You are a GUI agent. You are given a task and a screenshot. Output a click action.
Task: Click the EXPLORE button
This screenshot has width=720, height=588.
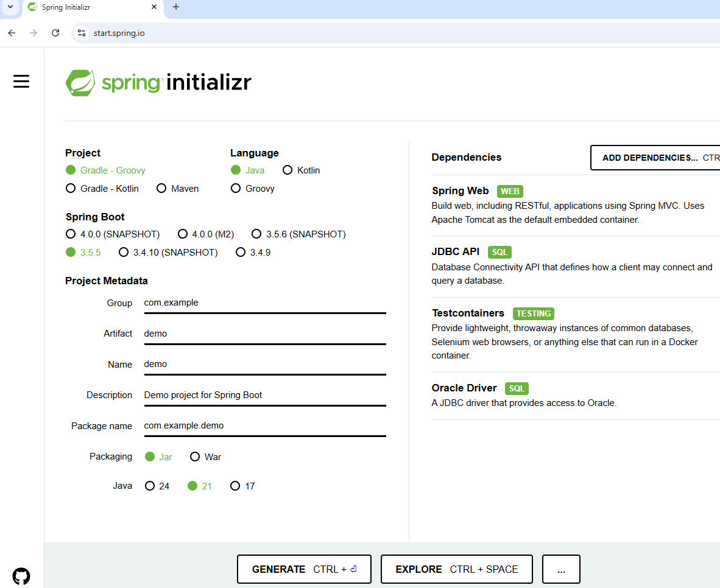457,569
